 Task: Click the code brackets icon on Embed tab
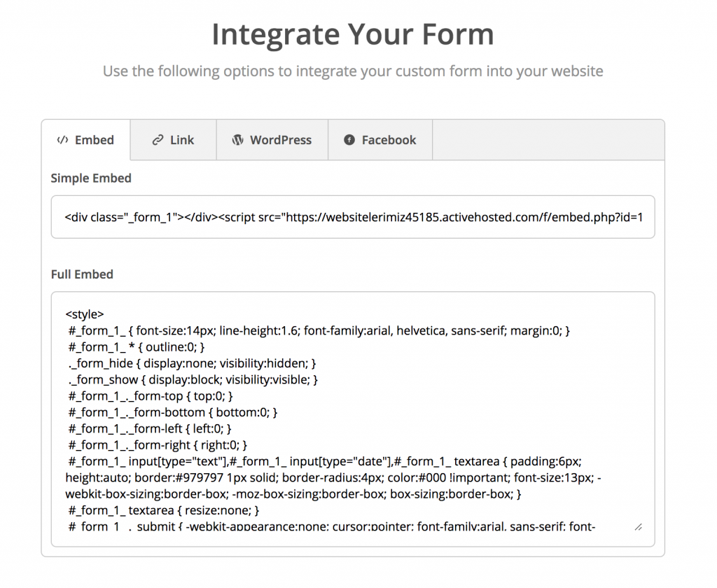tap(62, 140)
